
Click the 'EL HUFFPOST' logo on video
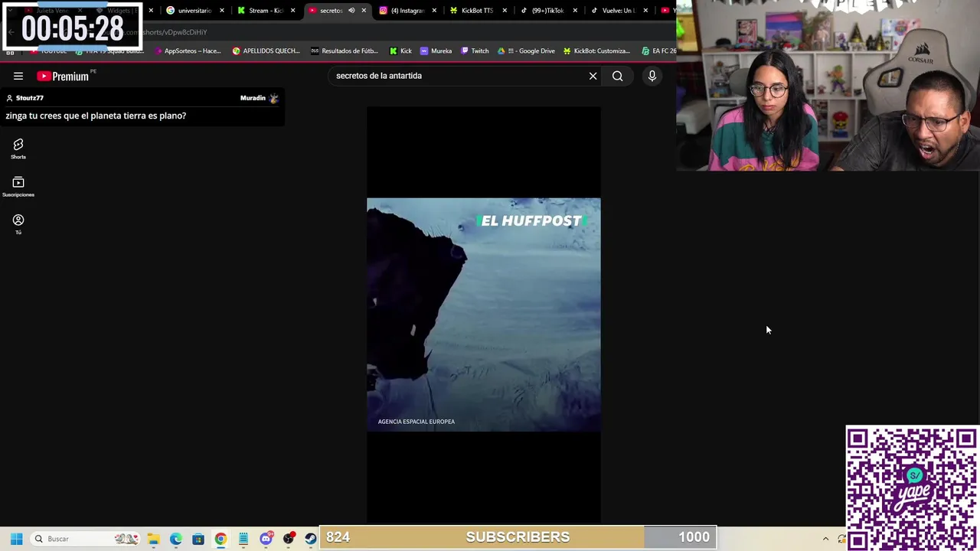(531, 220)
